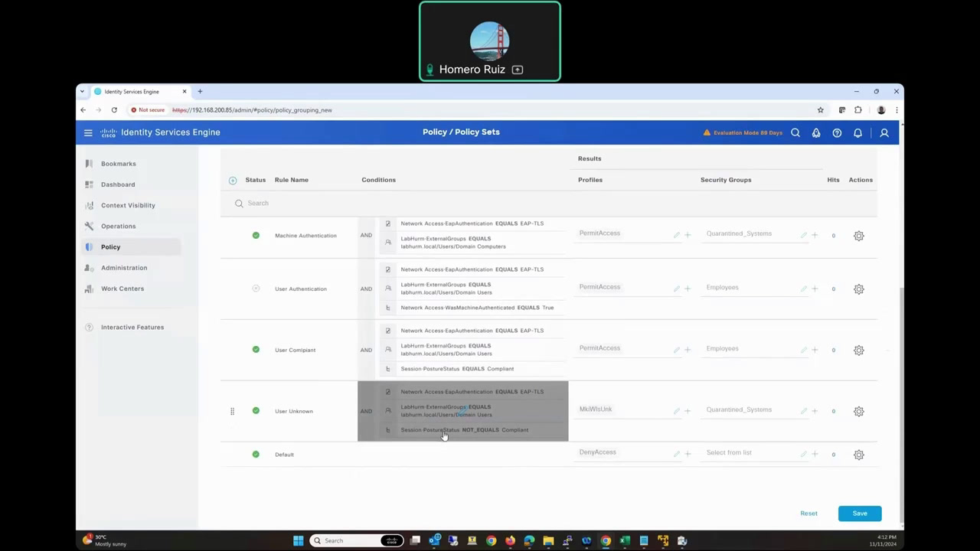Reload the page in the browser
980x551 pixels.
point(114,110)
